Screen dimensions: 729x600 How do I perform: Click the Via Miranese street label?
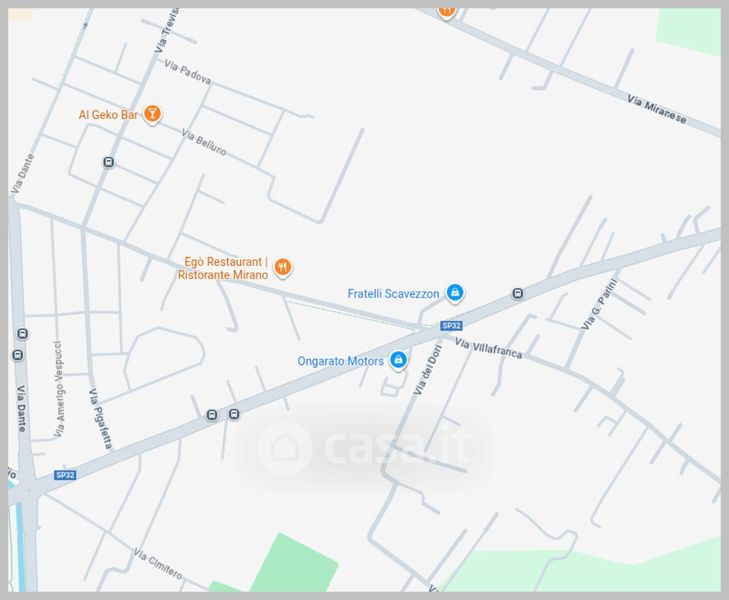coord(656,109)
